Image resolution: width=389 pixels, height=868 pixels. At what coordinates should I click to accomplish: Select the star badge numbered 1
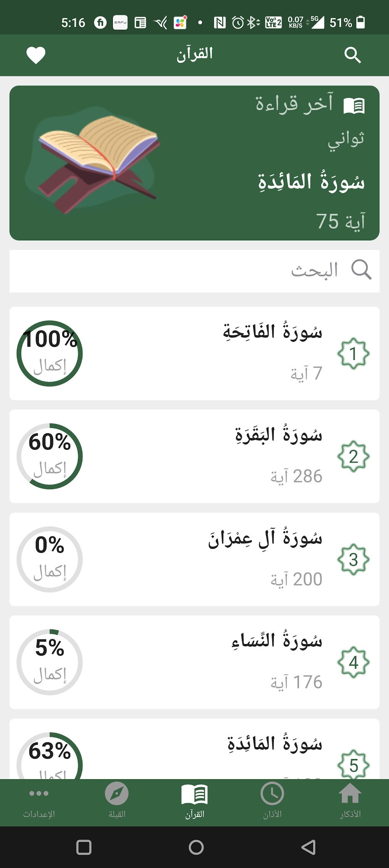[x=353, y=354]
